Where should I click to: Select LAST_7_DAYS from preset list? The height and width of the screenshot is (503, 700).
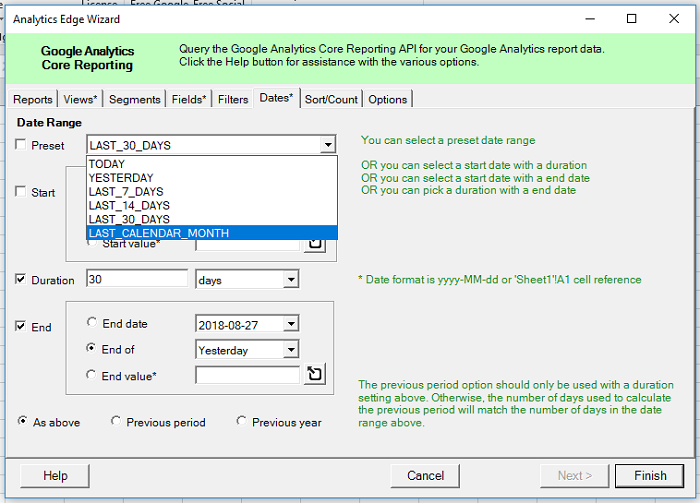(212, 191)
